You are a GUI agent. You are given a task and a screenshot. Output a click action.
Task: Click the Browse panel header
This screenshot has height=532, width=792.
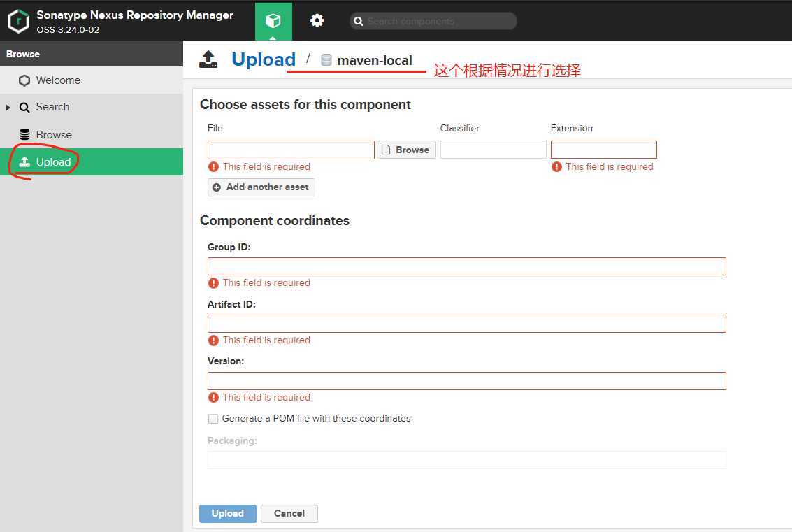92,54
